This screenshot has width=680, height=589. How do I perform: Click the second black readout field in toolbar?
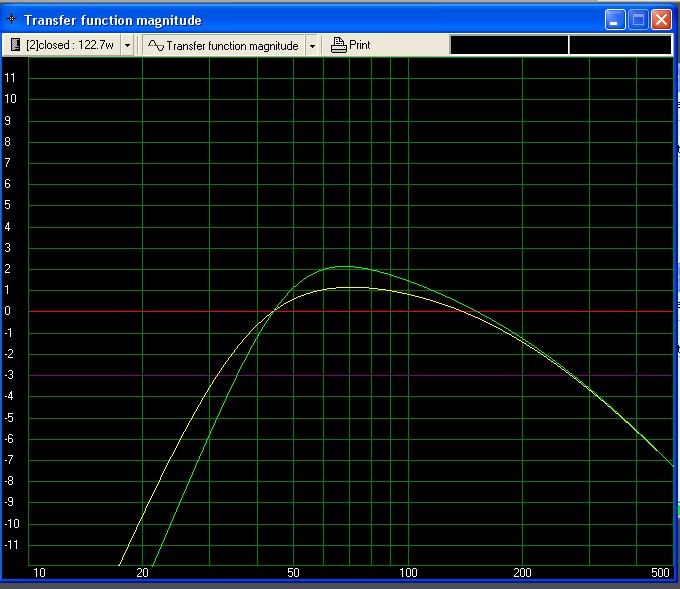tap(620, 45)
